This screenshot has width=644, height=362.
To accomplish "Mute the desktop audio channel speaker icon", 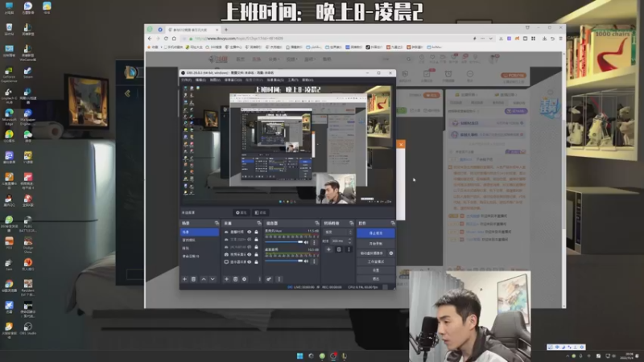I will [306, 261].
